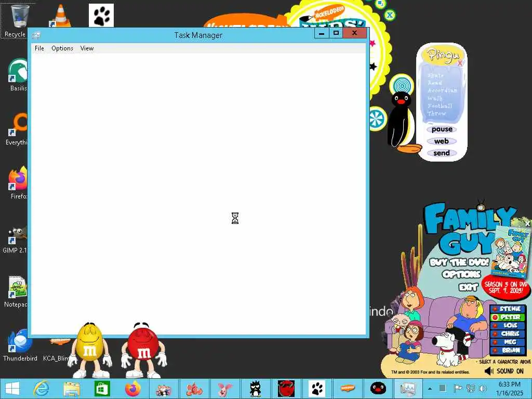
Task: Click the paw print taskbar icon
Action: pos(317,389)
